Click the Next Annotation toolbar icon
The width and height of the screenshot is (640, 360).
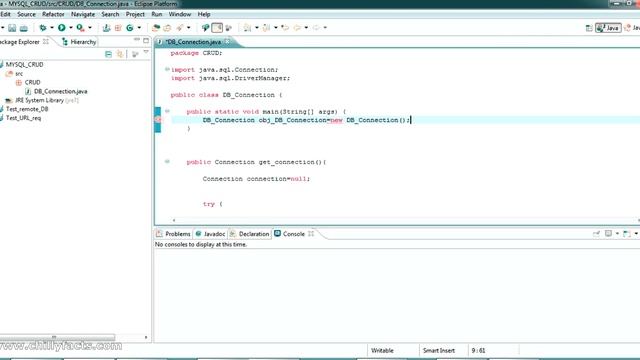(247, 28)
